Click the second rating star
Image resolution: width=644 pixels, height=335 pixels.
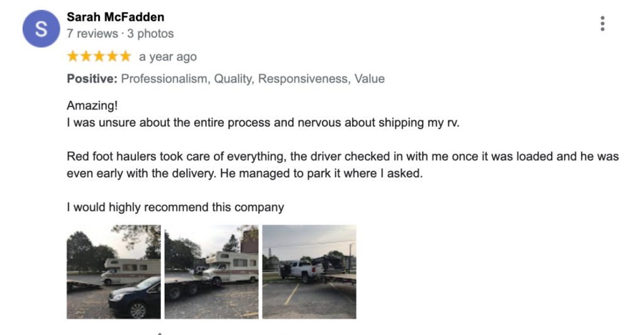pyautogui.click(x=86, y=57)
